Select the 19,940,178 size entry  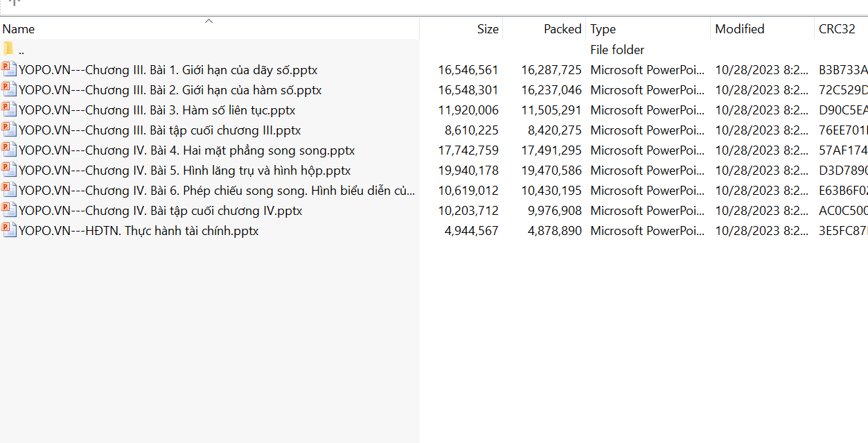(468, 171)
